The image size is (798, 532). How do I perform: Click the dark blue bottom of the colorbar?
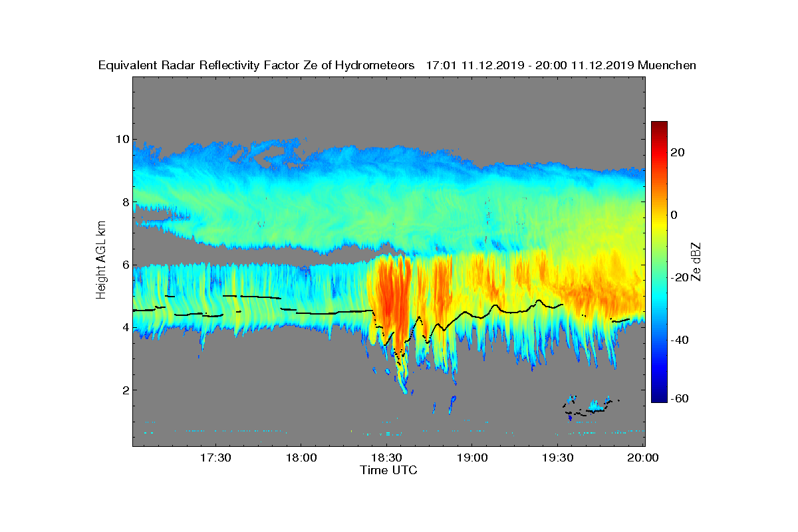coord(659,398)
